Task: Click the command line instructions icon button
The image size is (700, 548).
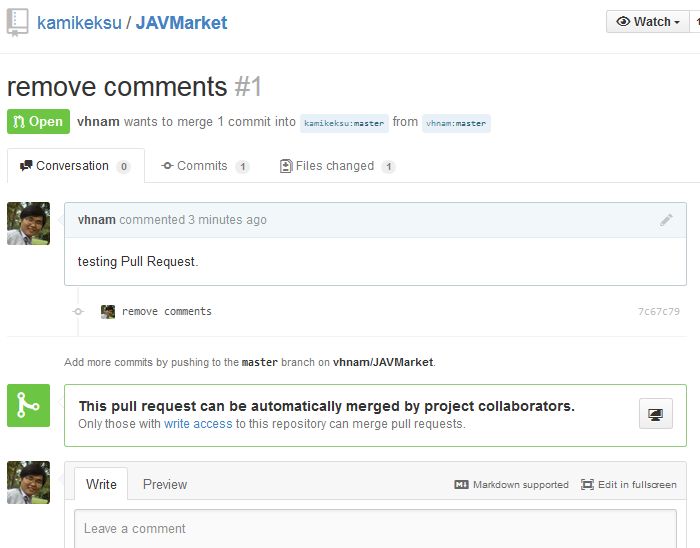Action: point(655,414)
